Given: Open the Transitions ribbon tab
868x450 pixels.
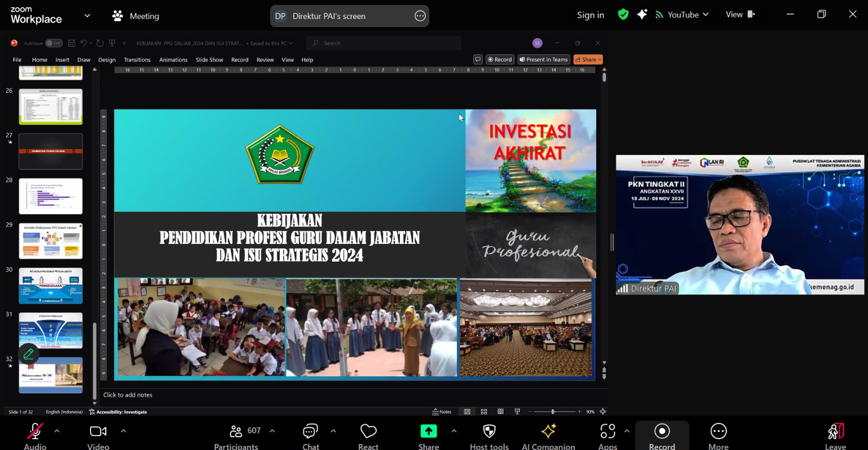Looking at the screenshot, I should pos(137,60).
